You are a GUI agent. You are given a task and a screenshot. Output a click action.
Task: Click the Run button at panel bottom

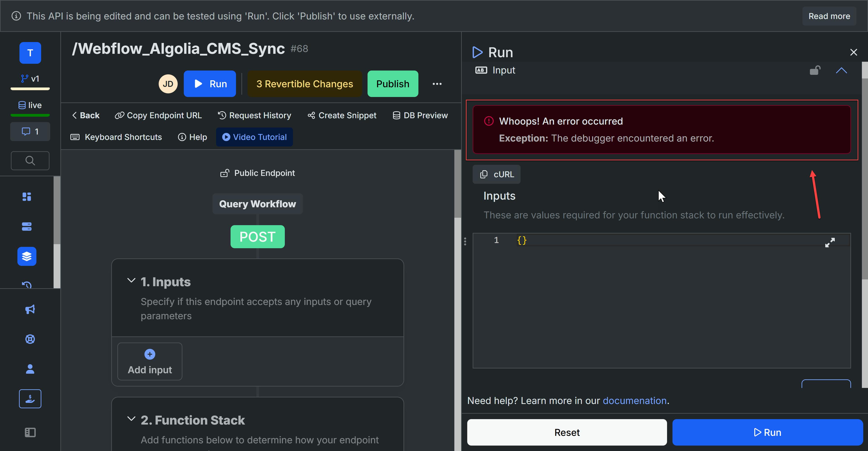pyautogui.click(x=768, y=432)
